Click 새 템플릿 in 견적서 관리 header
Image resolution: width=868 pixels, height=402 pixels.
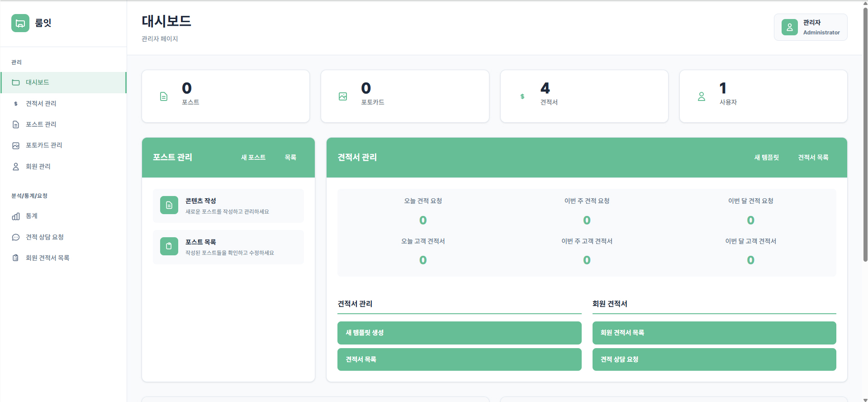click(766, 158)
